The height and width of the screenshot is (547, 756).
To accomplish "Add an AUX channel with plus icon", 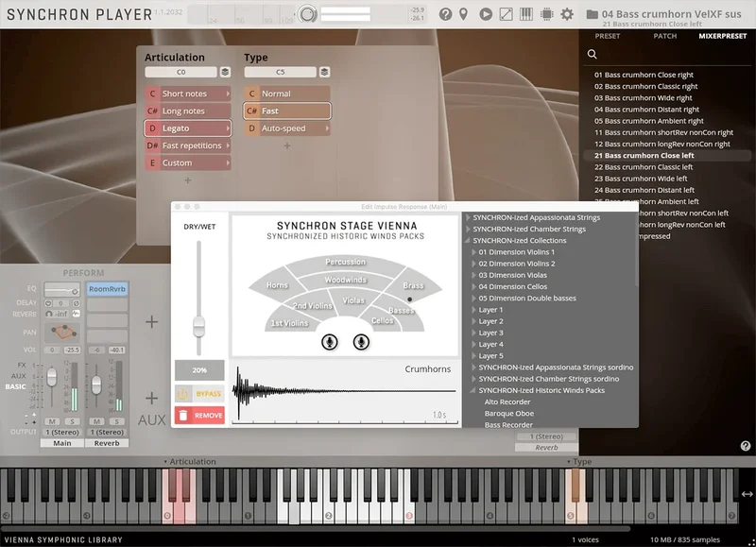I will pyautogui.click(x=152, y=398).
